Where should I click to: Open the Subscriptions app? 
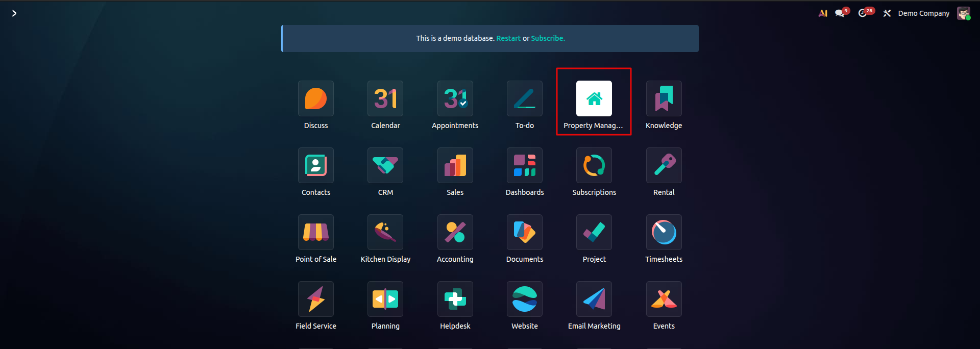click(x=594, y=166)
